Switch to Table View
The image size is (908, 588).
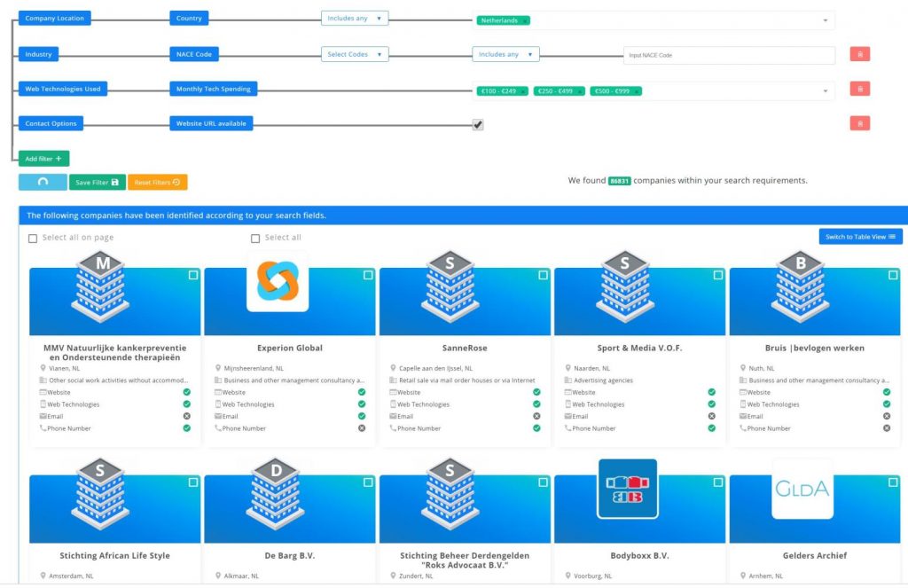coord(860,237)
